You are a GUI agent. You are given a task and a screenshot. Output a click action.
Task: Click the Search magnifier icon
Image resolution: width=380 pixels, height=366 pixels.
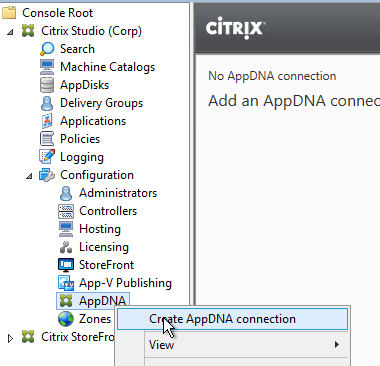47,49
